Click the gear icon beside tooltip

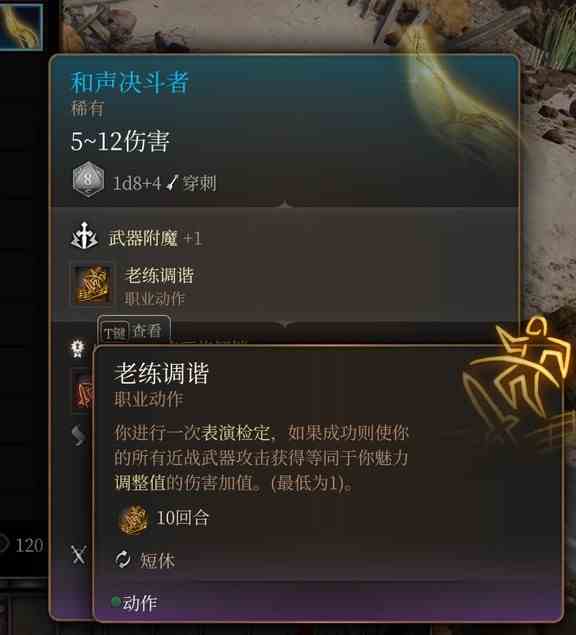point(78,348)
